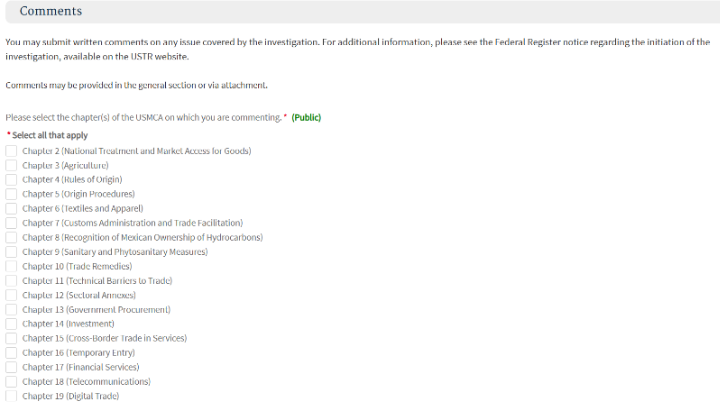This screenshot has width=720, height=402.
Task: Tick Chapter 8 Mexican Ownership of Hydrocarbons
Action: tap(11, 238)
